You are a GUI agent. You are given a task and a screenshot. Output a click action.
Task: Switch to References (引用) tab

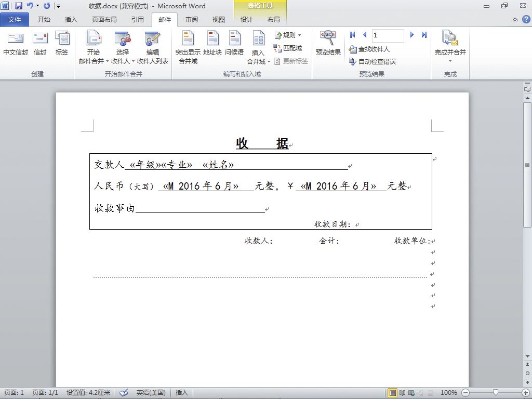(x=137, y=20)
